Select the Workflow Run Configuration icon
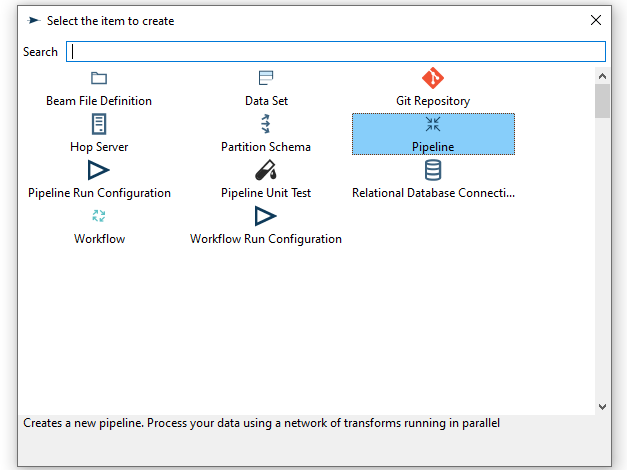This screenshot has height=470, width=627. [266, 216]
